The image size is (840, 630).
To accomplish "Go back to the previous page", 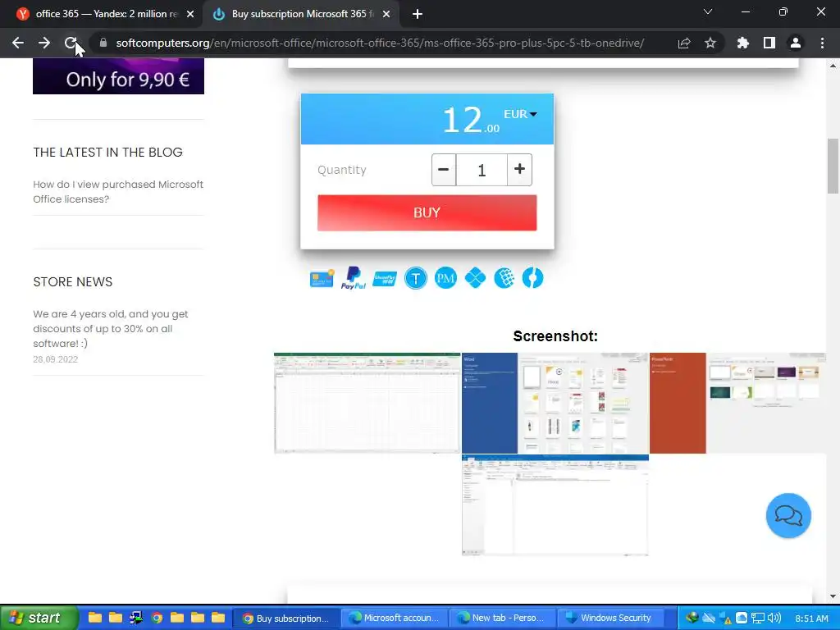I will click(x=18, y=43).
